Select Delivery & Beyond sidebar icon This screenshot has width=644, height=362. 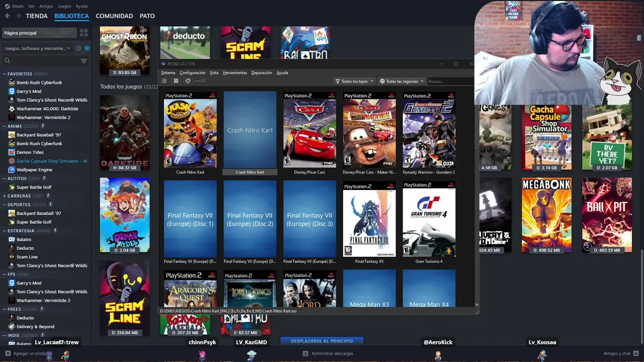[12, 326]
